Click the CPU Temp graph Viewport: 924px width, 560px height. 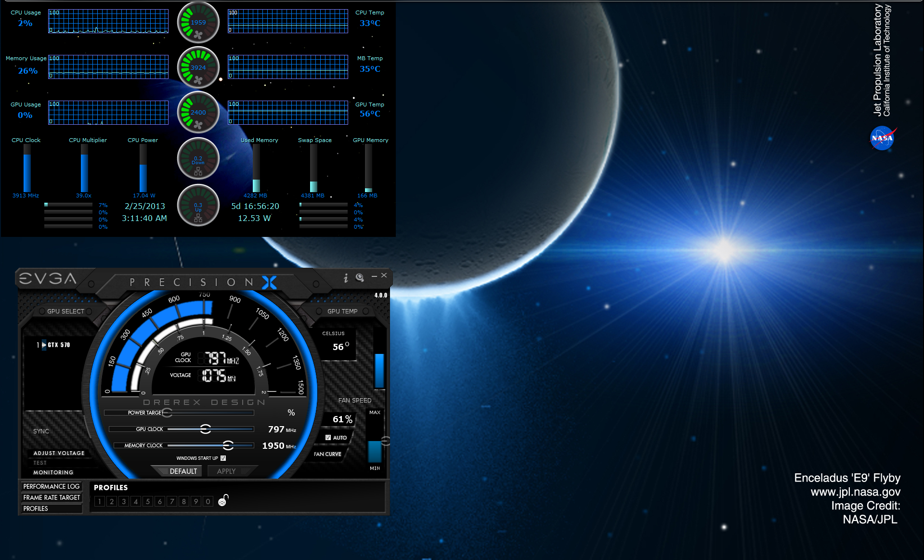coord(288,21)
